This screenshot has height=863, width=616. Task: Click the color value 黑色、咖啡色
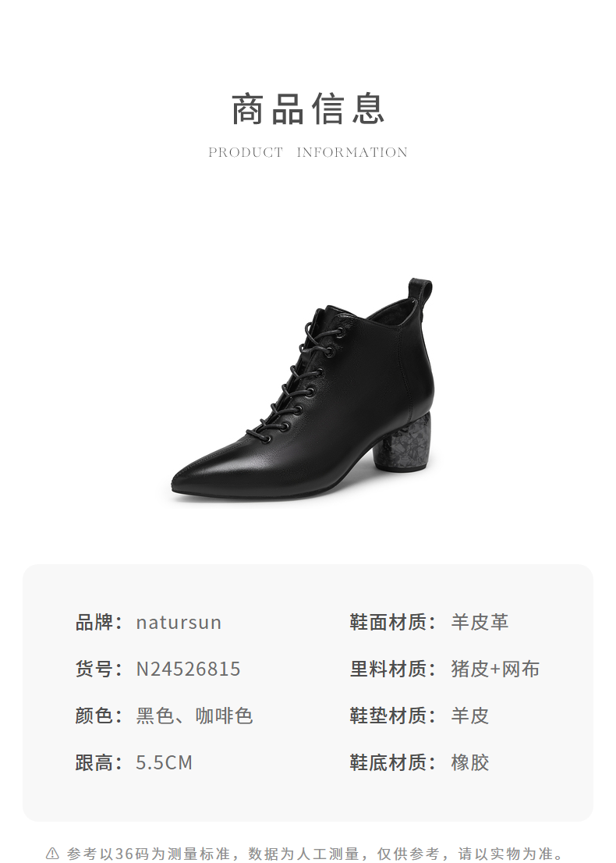[194, 716]
